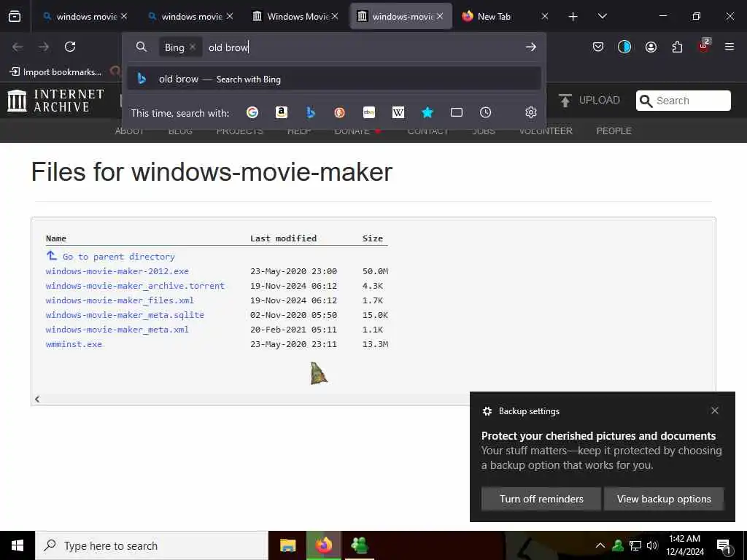Screen dimensions: 747x560
Task: Open wmminst.exe file link
Action: (x=74, y=344)
